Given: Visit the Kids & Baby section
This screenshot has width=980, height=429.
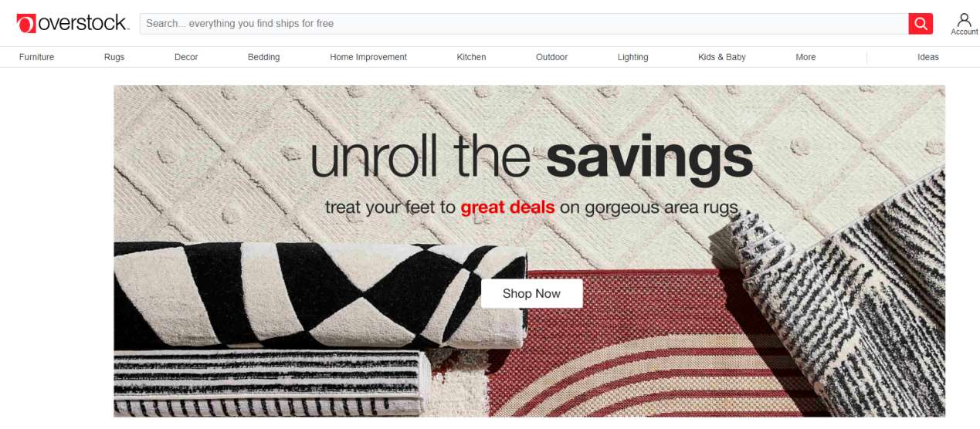Looking at the screenshot, I should [x=722, y=57].
